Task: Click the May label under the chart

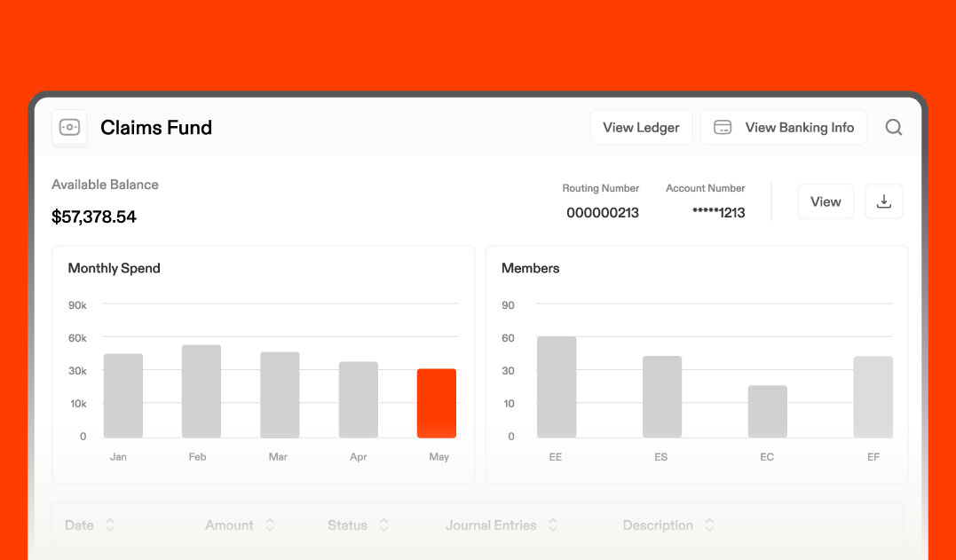Action: (x=439, y=456)
